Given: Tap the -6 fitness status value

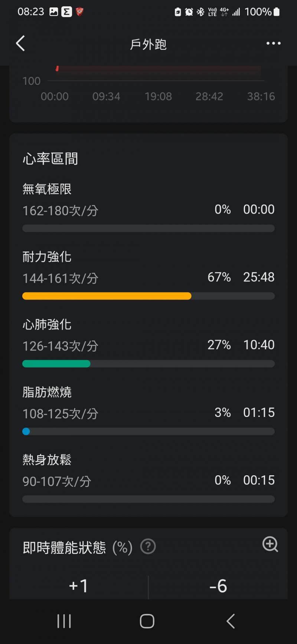Looking at the screenshot, I should coord(218,586).
